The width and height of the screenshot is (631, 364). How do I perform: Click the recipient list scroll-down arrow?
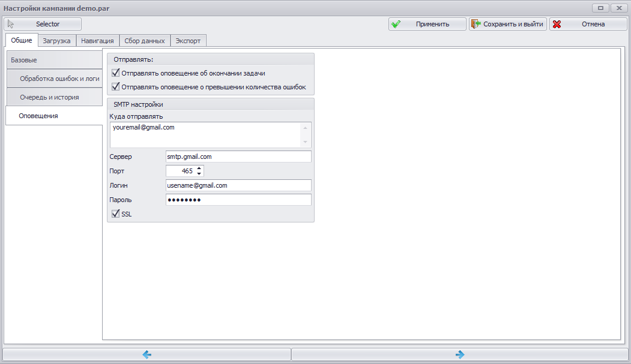pyautogui.click(x=305, y=142)
